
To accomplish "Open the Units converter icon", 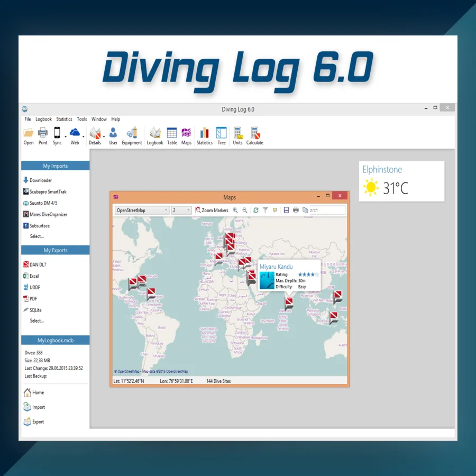I will [x=237, y=133].
